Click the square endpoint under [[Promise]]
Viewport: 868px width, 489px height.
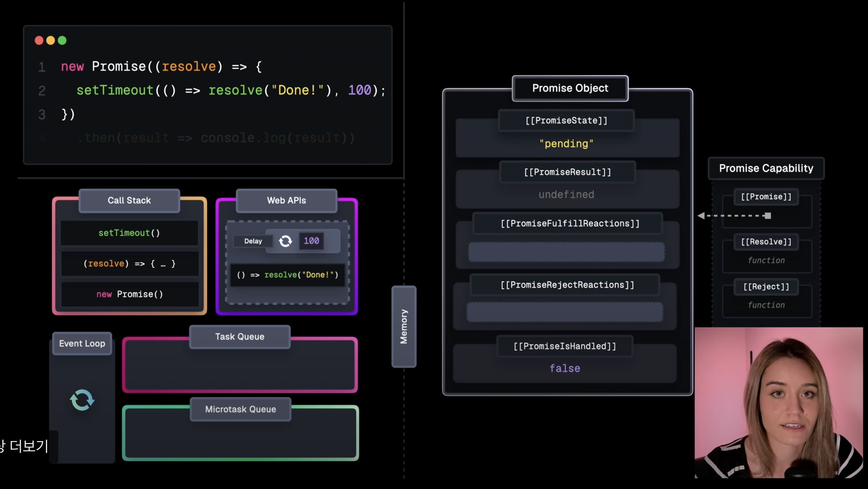click(768, 216)
